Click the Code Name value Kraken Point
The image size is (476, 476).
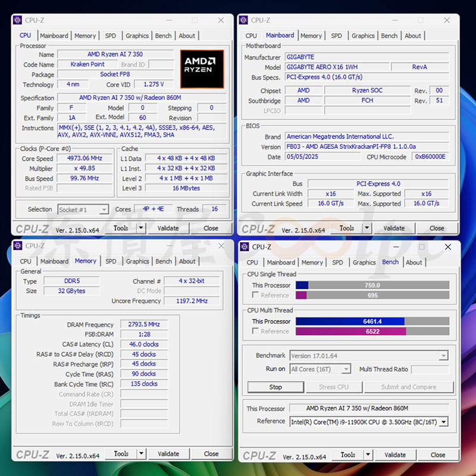coord(87,64)
